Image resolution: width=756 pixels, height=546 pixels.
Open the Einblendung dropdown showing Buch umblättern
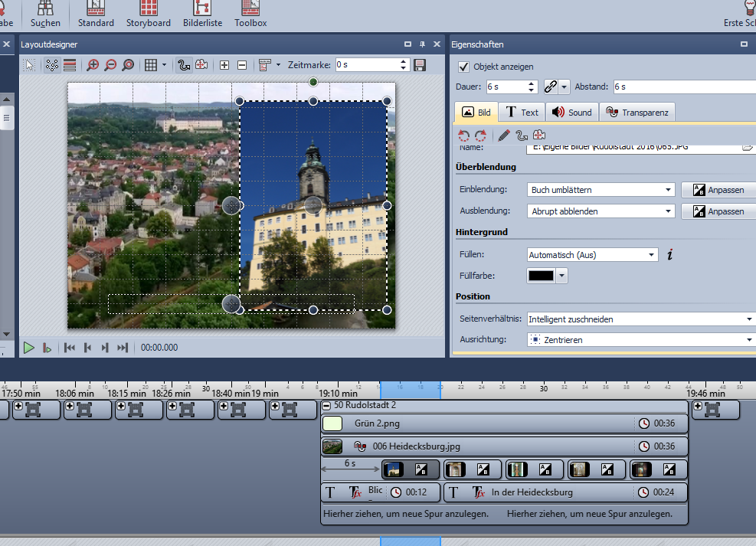click(600, 190)
